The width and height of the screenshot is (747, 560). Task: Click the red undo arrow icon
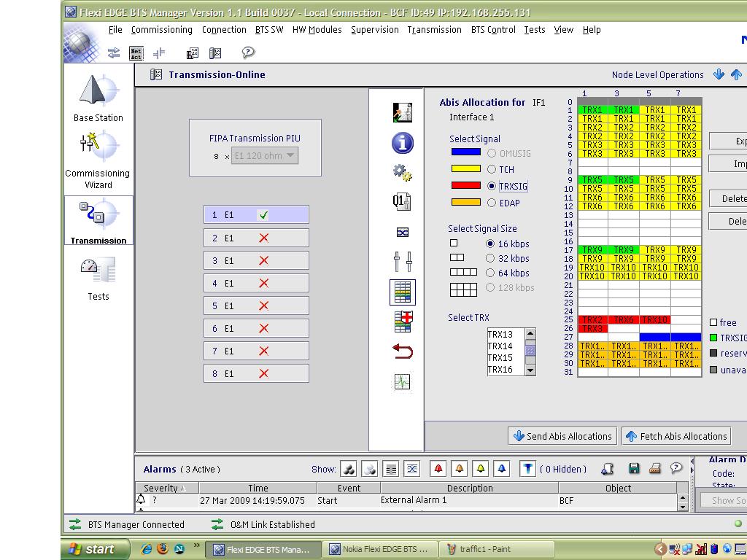pos(402,351)
